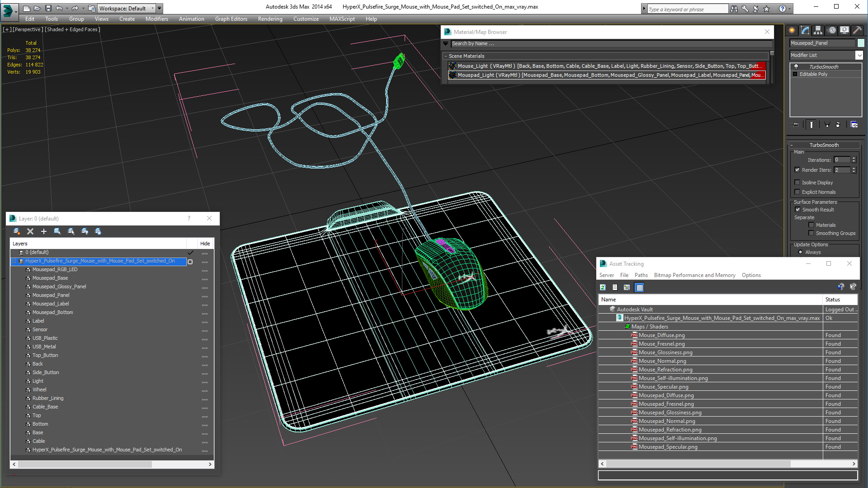Click refresh icon in Asset Tracking toolbar

point(603,287)
